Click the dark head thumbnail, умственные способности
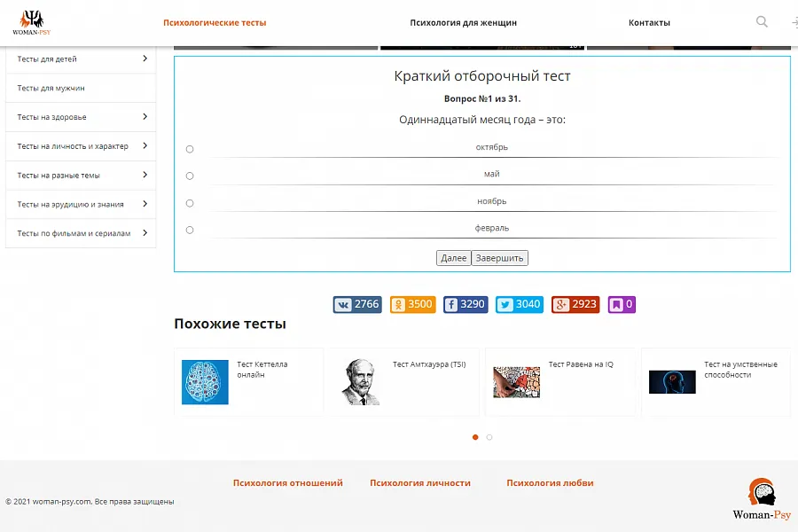This screenshot has height=532, width=798. [x=672, y=382]
